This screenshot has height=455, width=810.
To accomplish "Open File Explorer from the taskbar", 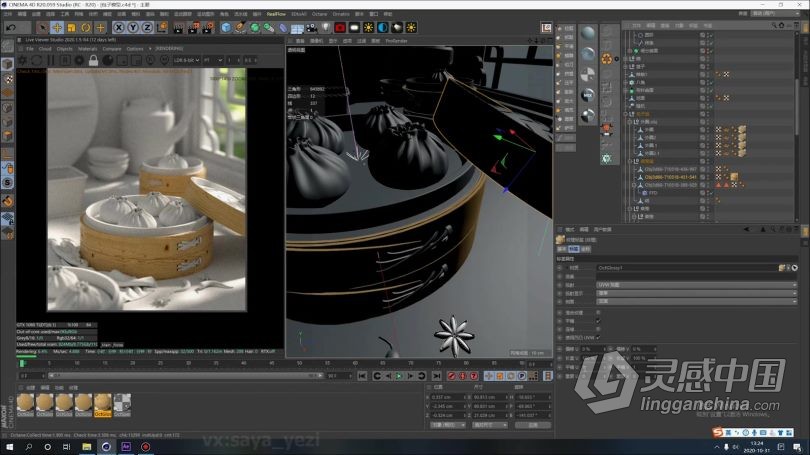I will point(87,446).
